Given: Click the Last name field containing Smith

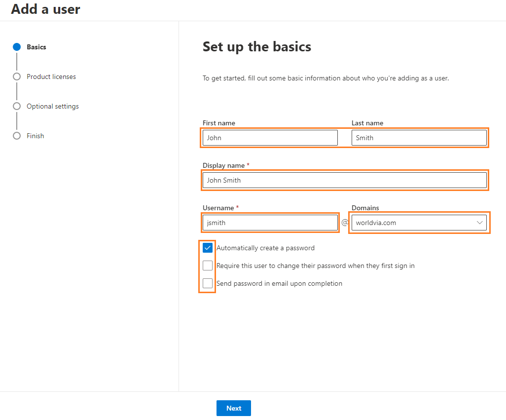Looking at the screenshot, I should click(x=419, y=138).
